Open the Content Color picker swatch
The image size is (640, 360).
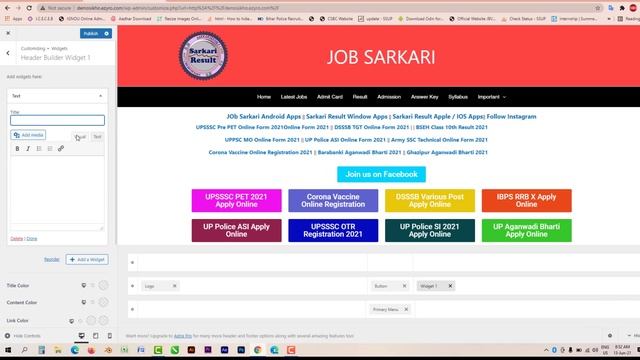pyautogui.click(x=103, y=302)
